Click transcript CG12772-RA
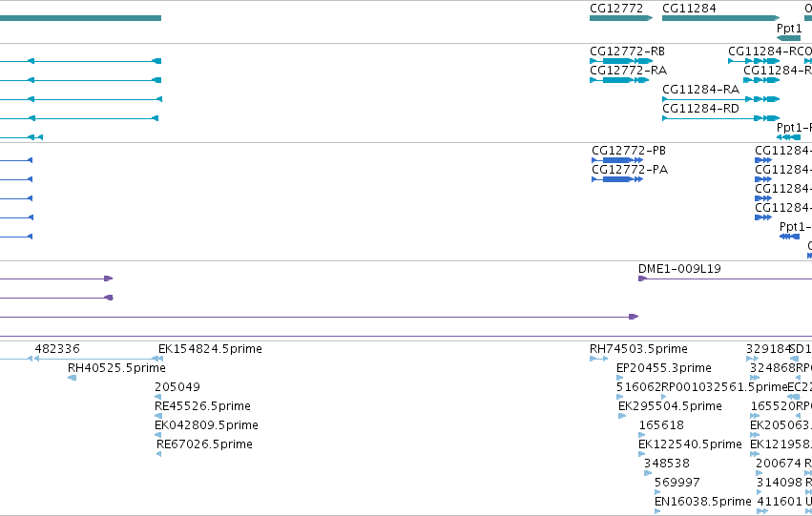812x516 pixels. tap(628, 71)
